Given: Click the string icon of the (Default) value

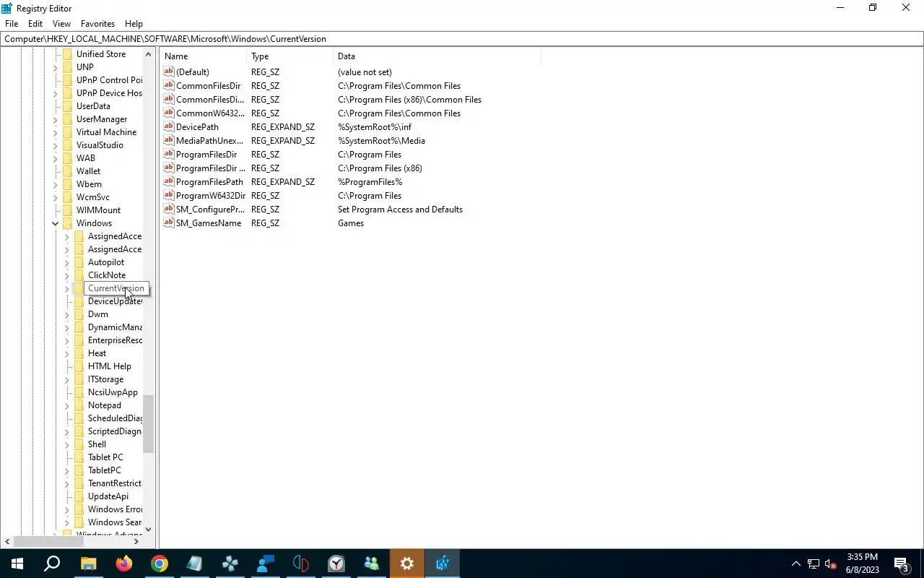Looking at the screenshot, I should coord(169,72).
